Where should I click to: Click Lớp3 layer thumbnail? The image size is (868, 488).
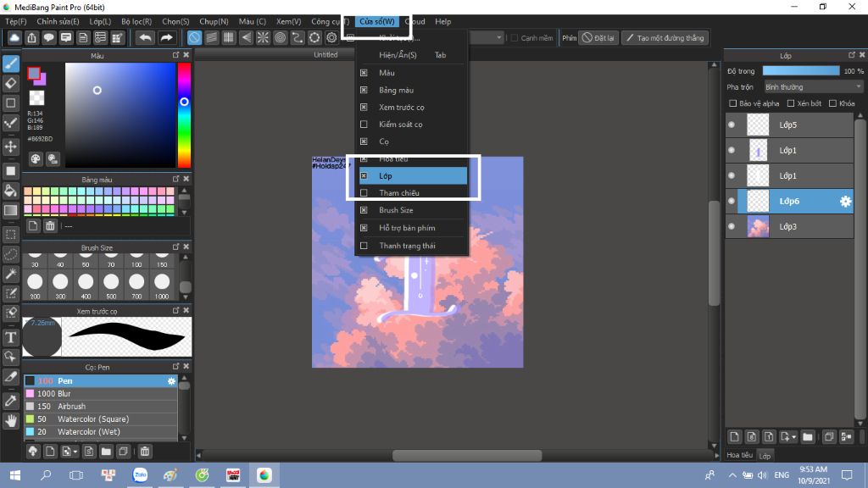(x=758, y=227)
